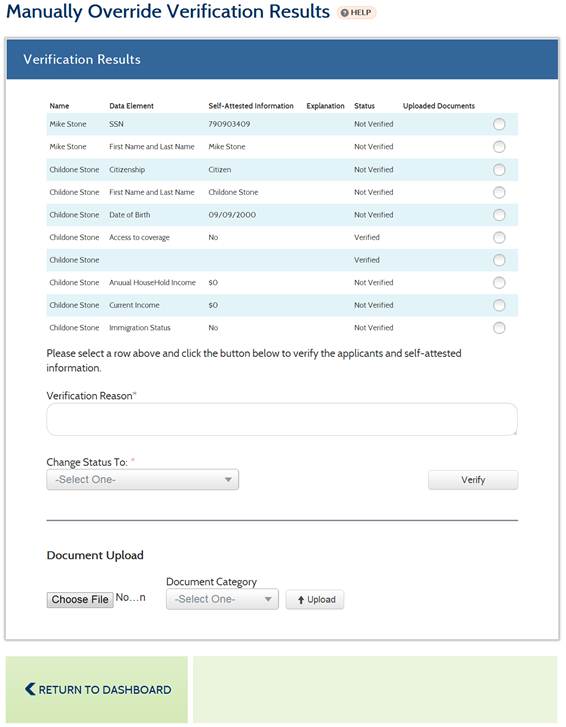Click the Uploaded Documents column header

pyautogui.click(x=439, y=106)
